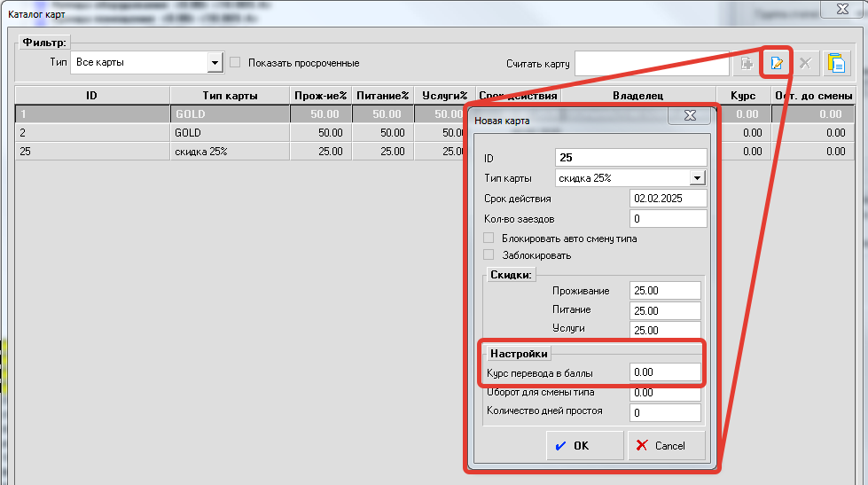The height and width of the screenshot is (485, 868).
Task: Sort by the Тип карты column header
Action: tap(229, 95)
